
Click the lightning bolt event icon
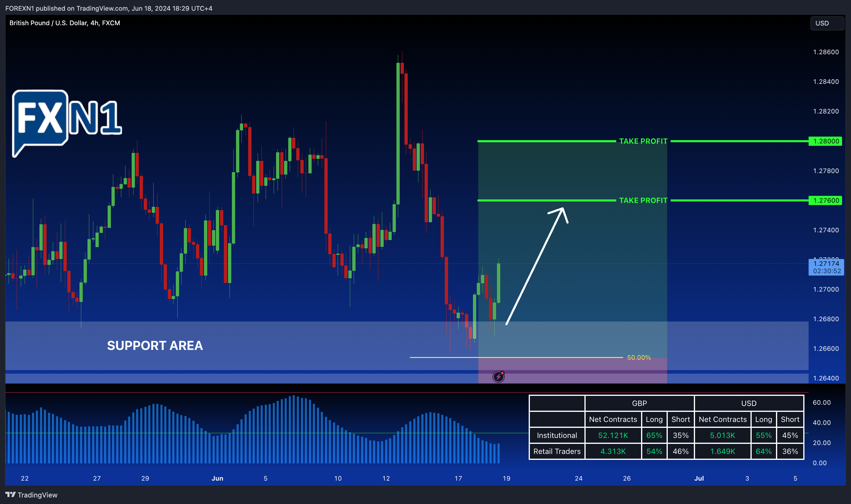(x=498, y=377)
